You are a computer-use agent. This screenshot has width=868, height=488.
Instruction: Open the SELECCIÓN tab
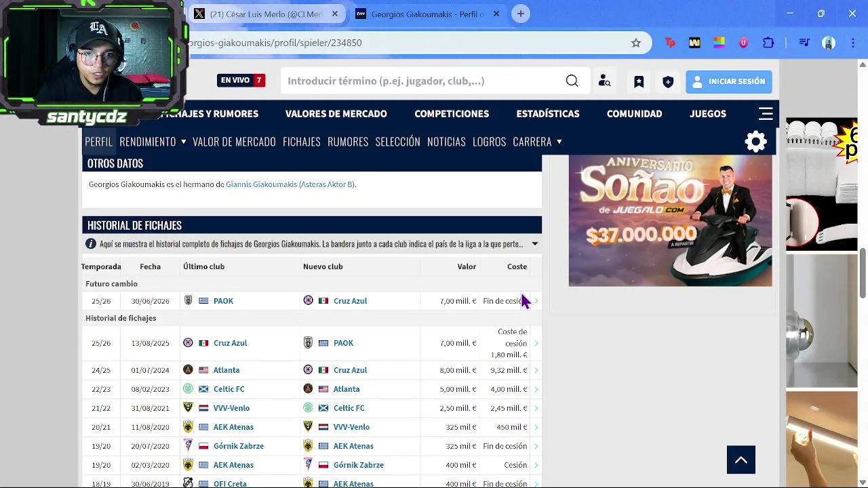(398, 142)
